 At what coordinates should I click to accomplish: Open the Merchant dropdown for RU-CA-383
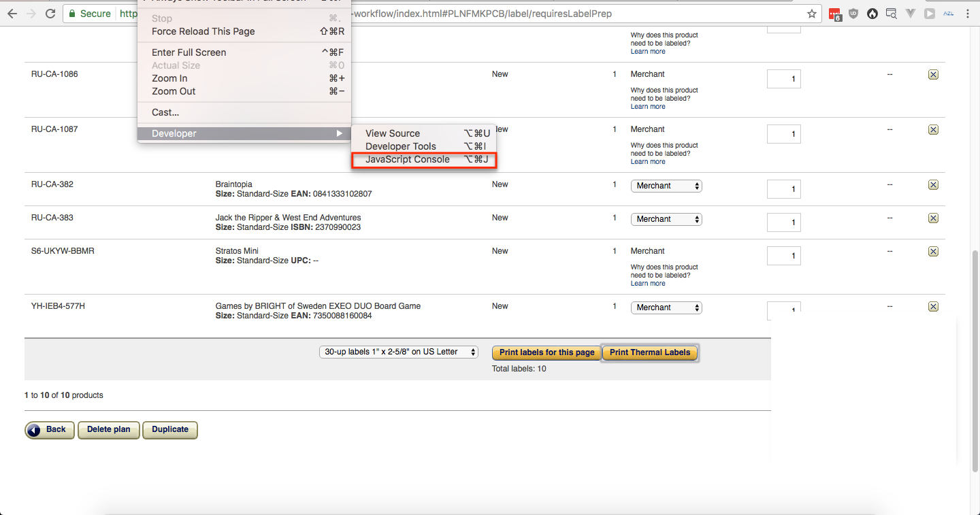click(666, 219)
